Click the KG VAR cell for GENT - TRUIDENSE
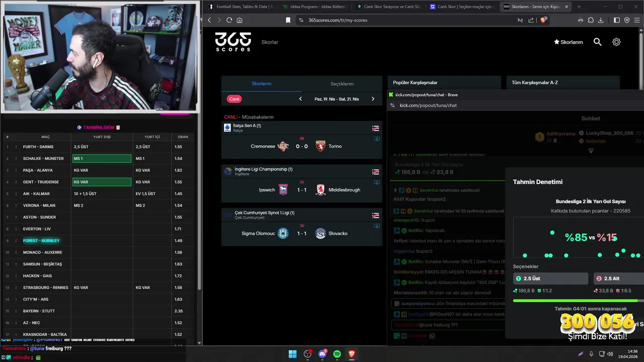Screen dimensions: 644x362 pyautogui.click(x=102, y=182)
